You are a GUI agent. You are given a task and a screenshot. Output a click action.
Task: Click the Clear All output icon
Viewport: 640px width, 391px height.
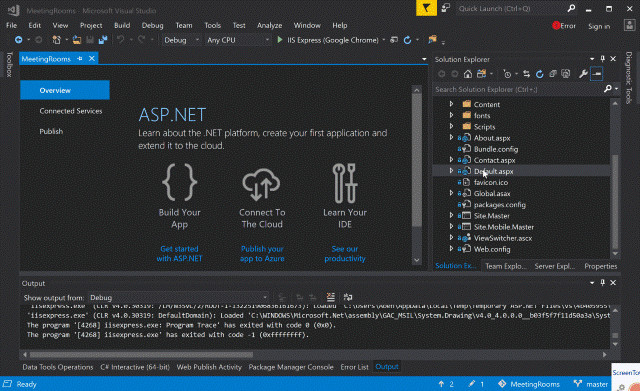[x=331, y=297]
